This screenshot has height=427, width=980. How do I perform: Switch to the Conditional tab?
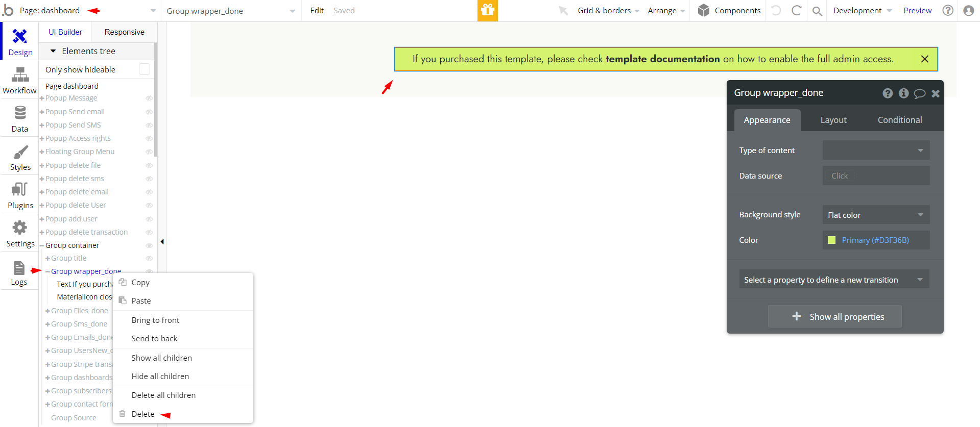[x=900, y=120]
